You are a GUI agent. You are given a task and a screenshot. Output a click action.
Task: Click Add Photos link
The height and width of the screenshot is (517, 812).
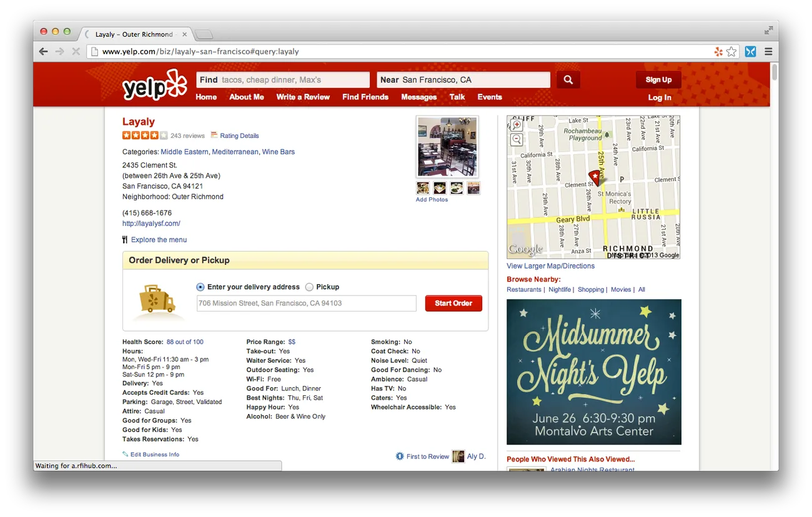click(432, 200)
